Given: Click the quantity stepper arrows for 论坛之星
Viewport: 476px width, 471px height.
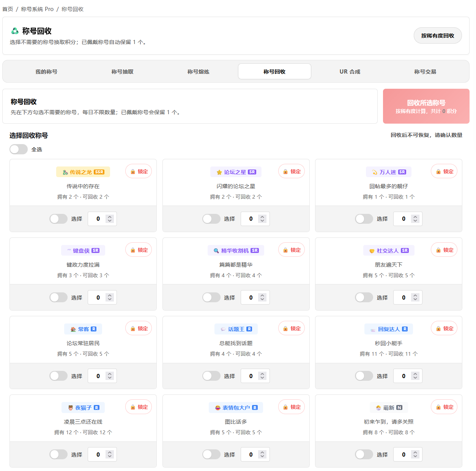Looking at the screenshot, I should (x=262, y=219).
